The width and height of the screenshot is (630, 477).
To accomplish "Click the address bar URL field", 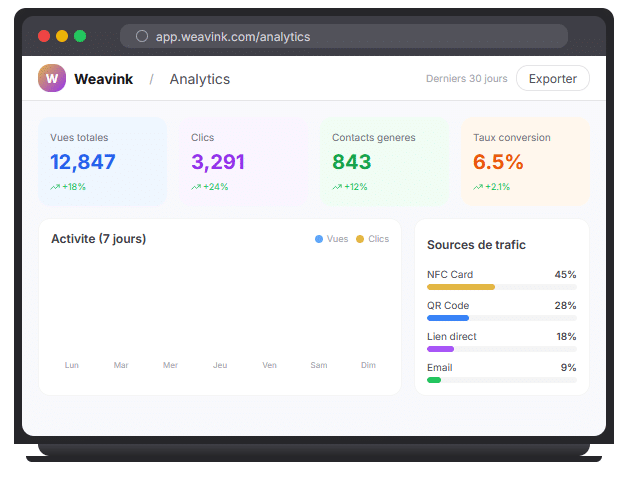I will (x=344, y=37).
